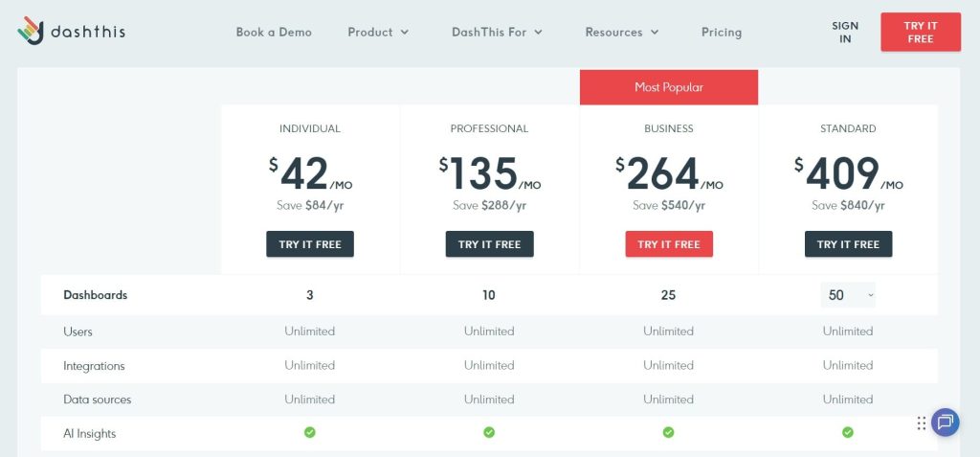Click AI Insights checkmark under Standard plan

(x=848, y=433)
